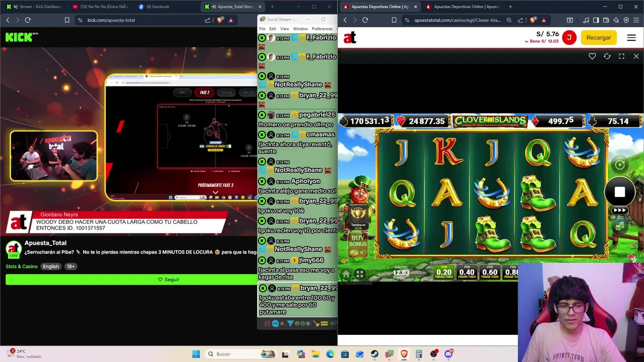Open the filter funnel in Social Stream

coord(290,324)
